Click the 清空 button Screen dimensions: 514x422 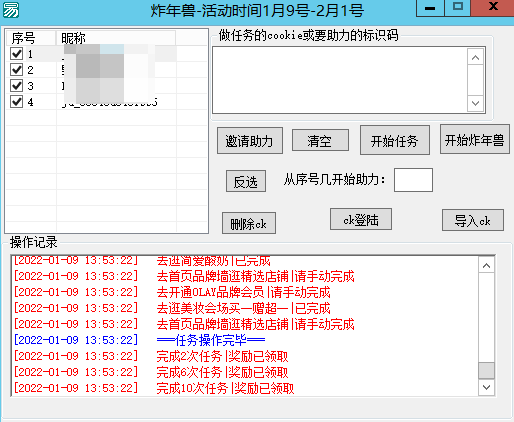point(320,140)
